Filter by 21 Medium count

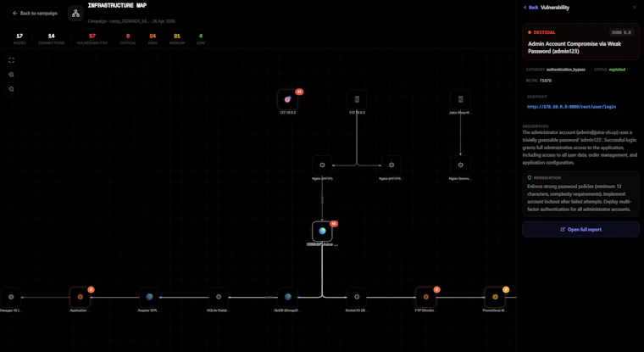177,39
